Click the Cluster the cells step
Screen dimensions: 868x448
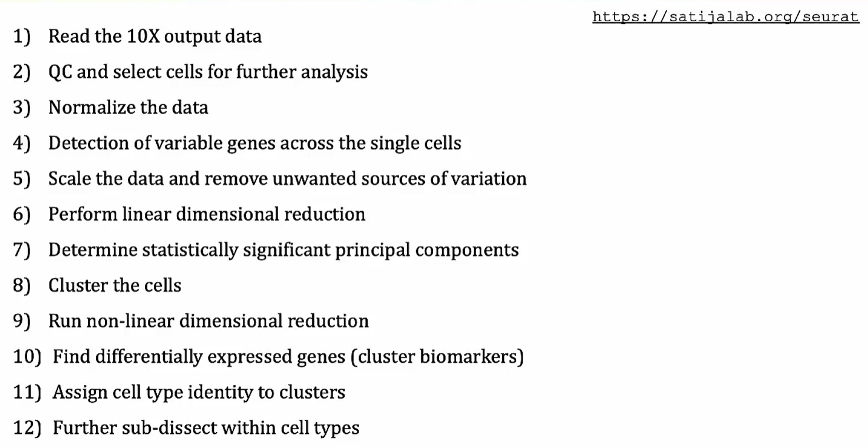[115, 286]
